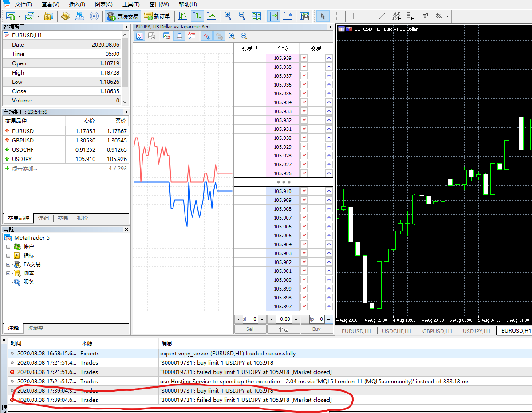Click the save chart template icon
Viewport: 532px width, 413px height.
[304, 16]
